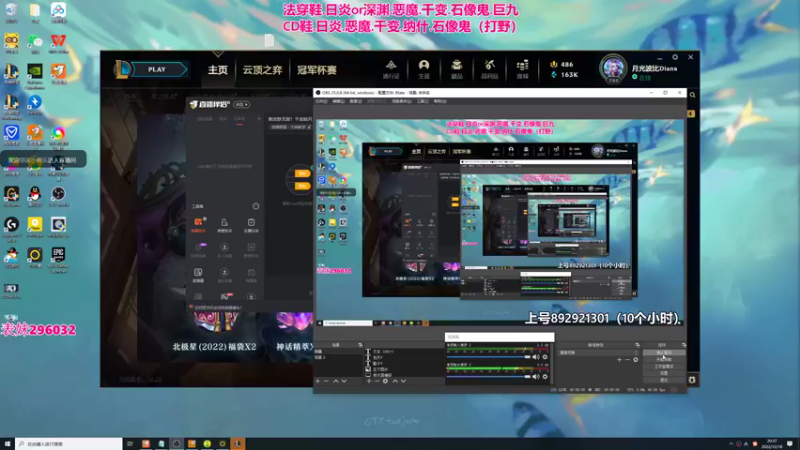Viewport: 800px width, 450px height.
Task: Click the white popup input box above OBS mixer
Action: (x=499, y=337)
